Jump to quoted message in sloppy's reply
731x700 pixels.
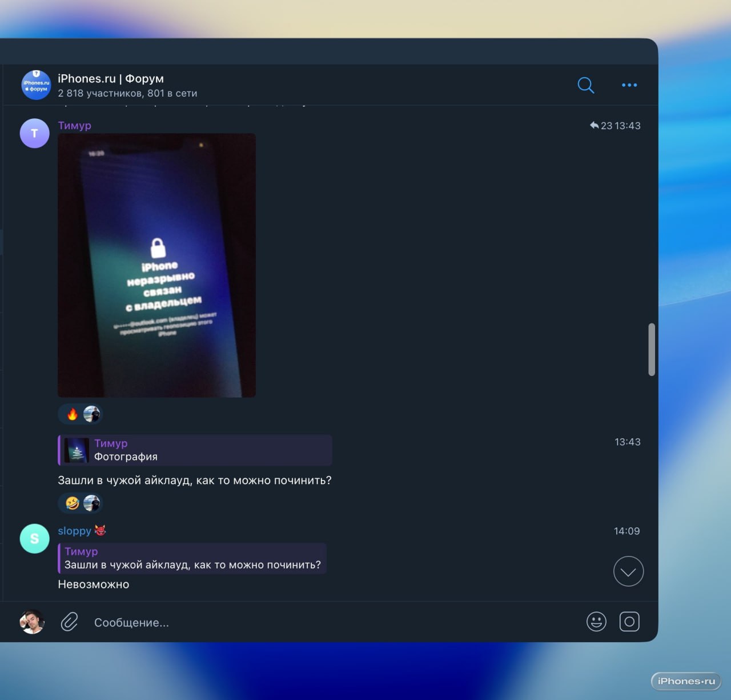point(192,558)
